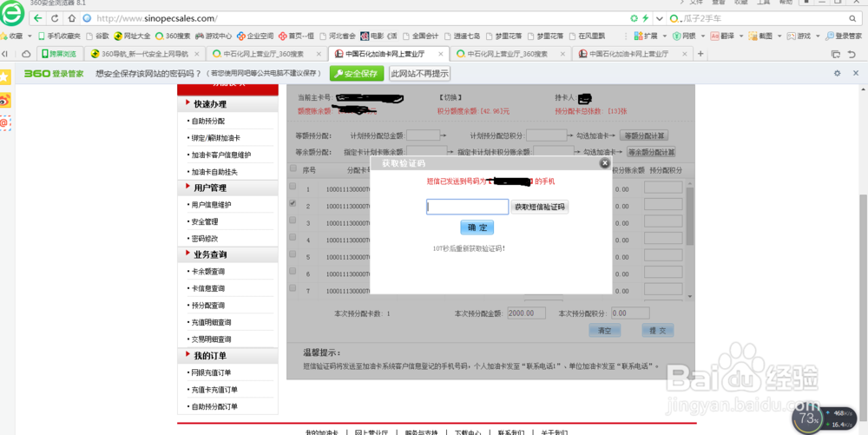Click 提交 submit button

[x=658, y=331]
